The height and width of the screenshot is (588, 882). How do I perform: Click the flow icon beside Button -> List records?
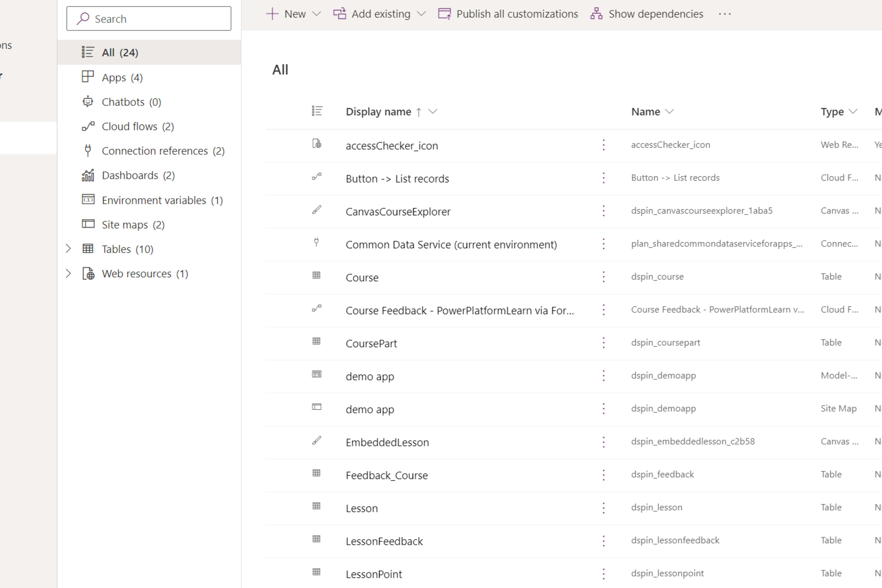click(317, 176)
